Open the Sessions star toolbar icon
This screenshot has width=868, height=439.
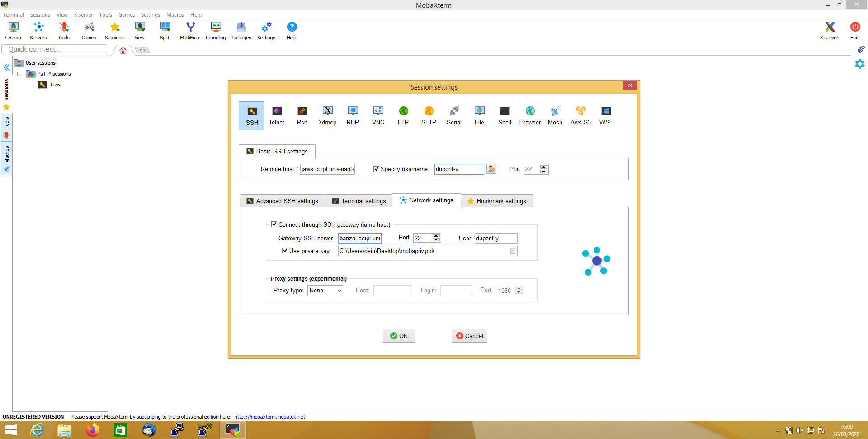(x=114, y=31)
